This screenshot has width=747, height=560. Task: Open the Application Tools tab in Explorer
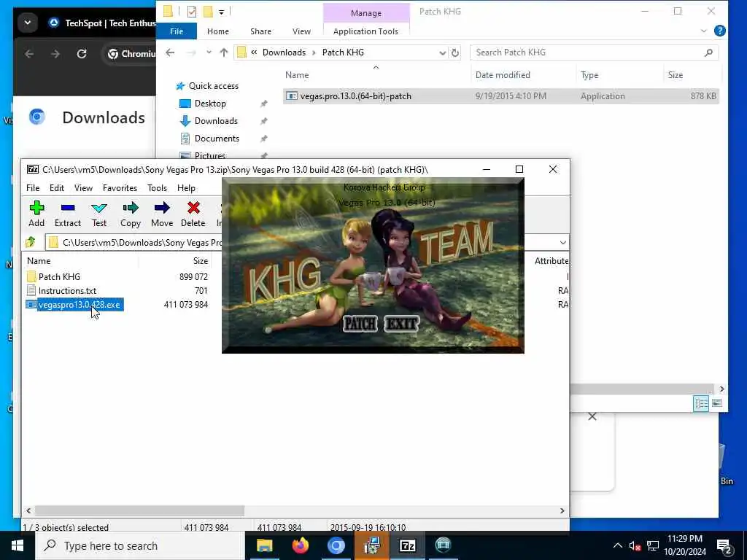pyautogui.click(x=366, y=31)
